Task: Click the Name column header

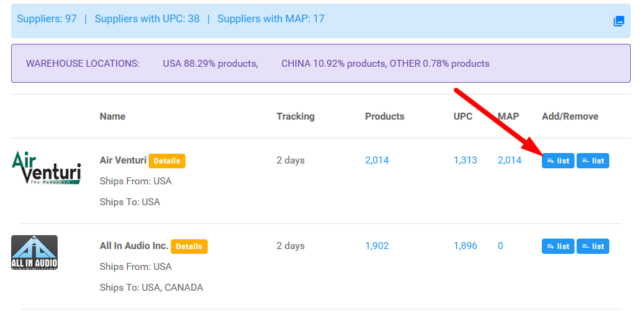Action: (113, 116)
